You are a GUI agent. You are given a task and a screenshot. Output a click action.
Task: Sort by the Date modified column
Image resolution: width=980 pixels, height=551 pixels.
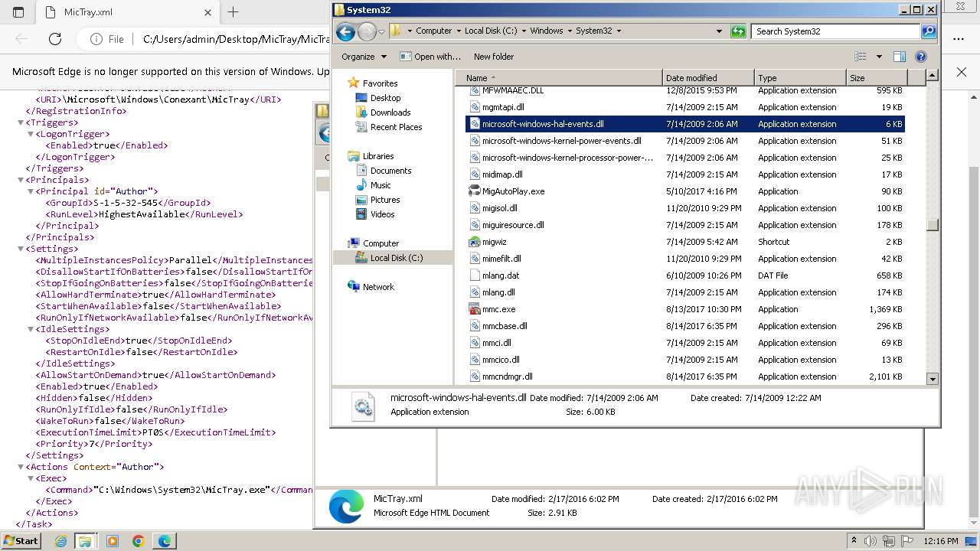tap(708, 78)
